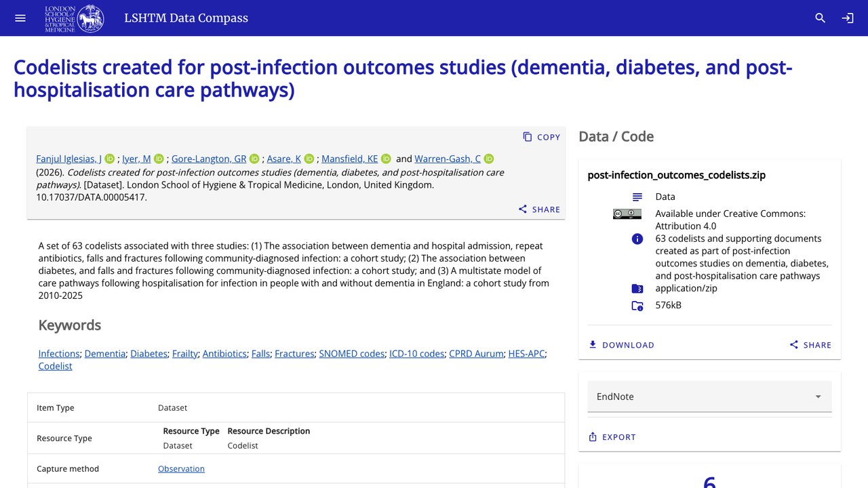The width and height of the screenshot is (868, 488).
Task: Share the zip file from Data panel
Action: [810, 345]
